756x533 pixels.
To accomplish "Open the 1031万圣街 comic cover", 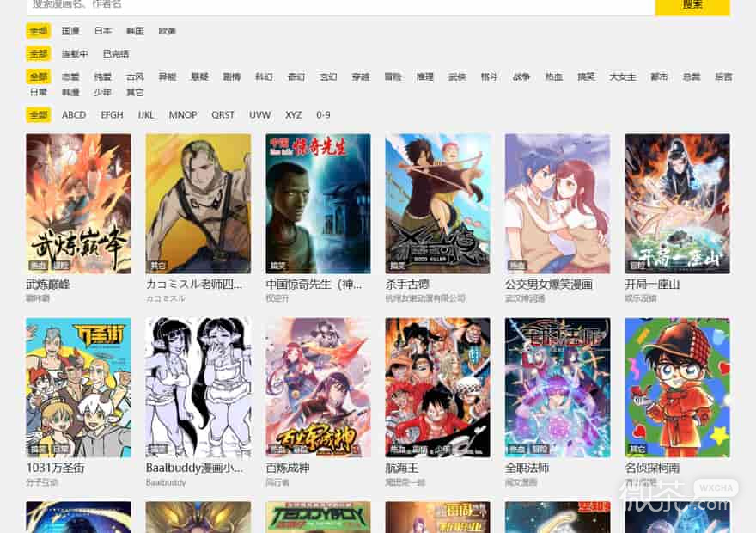I will point(78,388).
